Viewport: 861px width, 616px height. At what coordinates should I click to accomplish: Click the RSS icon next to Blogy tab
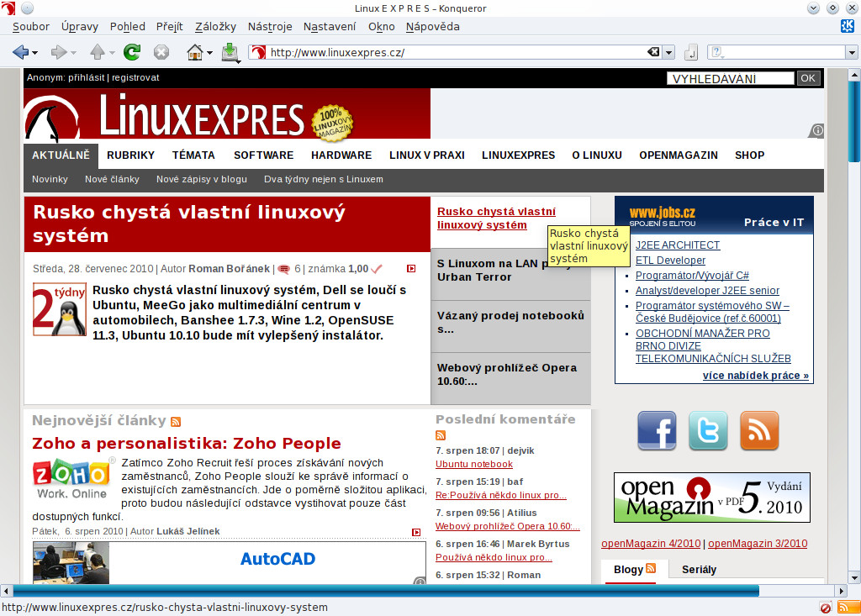[x=651, y=568]
